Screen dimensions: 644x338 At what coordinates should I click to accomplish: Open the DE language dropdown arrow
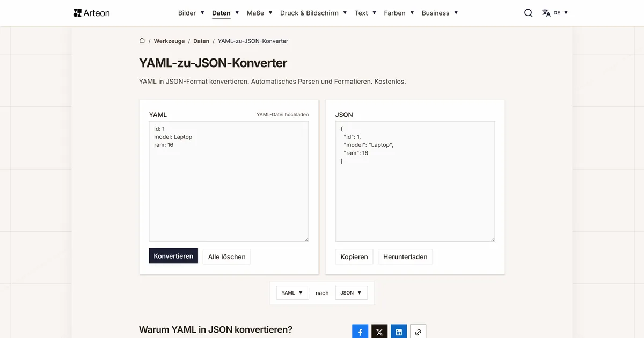point(566,13)
